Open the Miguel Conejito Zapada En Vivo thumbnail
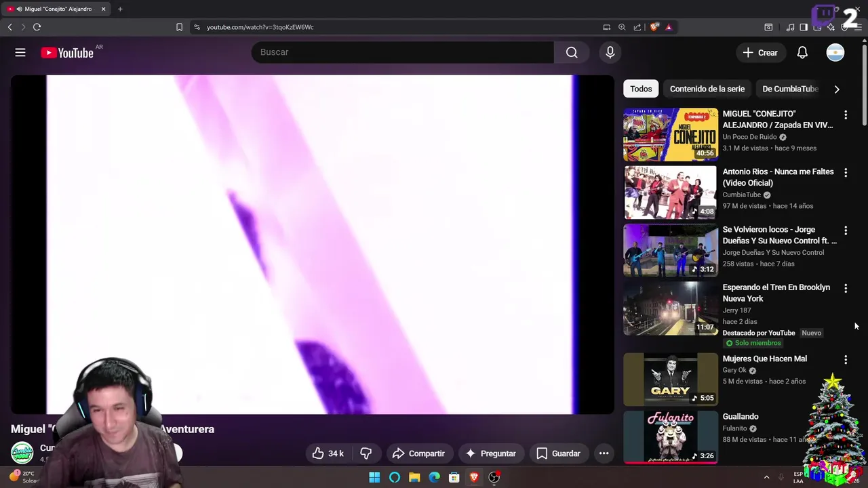This screenshot has height=488, width=868. [671, 134]
